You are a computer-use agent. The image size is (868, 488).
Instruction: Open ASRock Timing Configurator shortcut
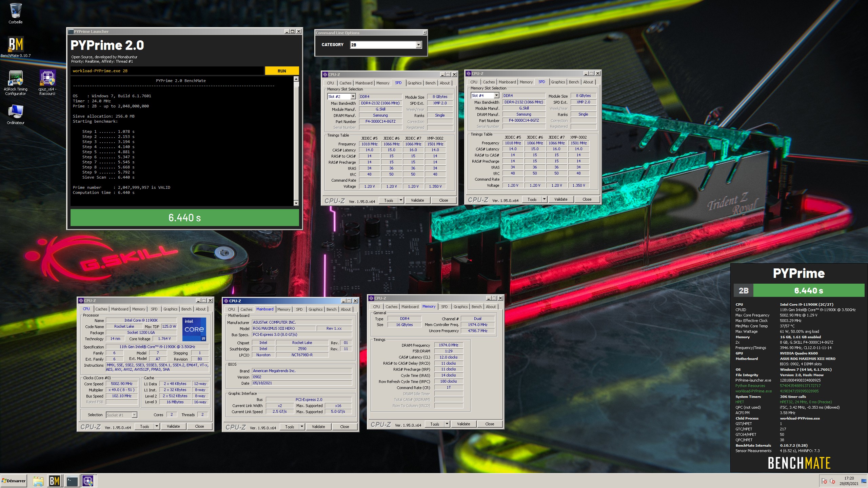16,82
